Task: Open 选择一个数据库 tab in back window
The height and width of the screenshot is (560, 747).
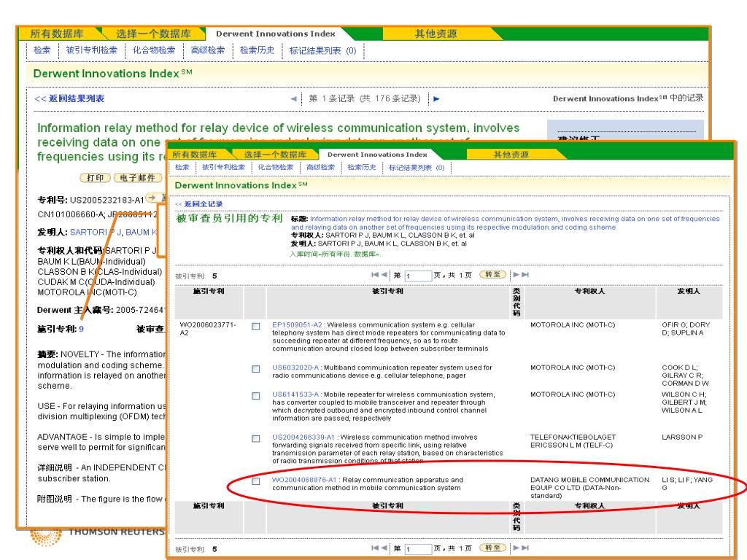Action: 153,34
